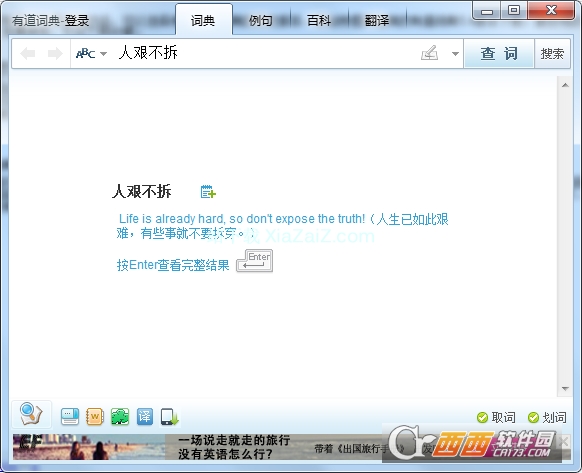This screenshot has width=582, height=473.
Task: Open the magnifier dictionary home icon
Action: [31, 414]
